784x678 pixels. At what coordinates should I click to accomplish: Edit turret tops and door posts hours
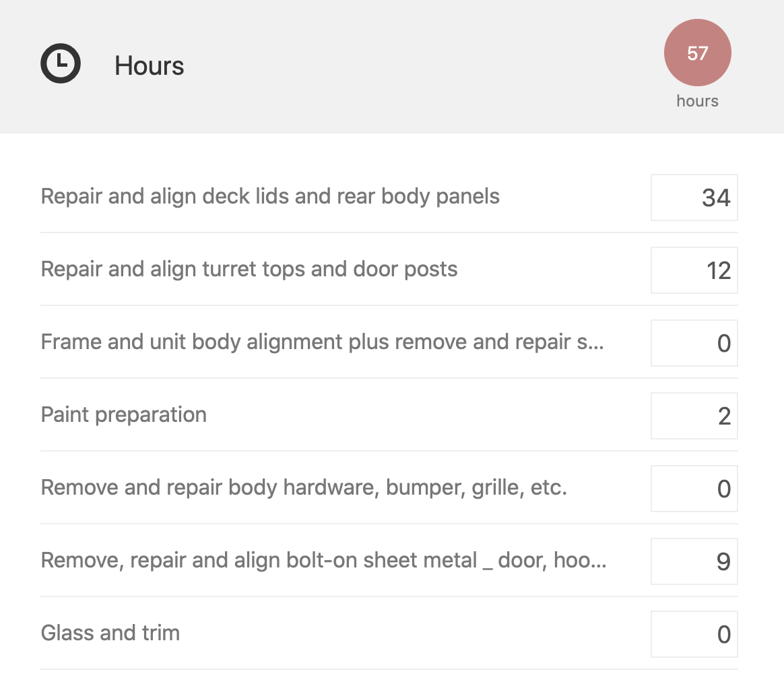pos(694,270)
